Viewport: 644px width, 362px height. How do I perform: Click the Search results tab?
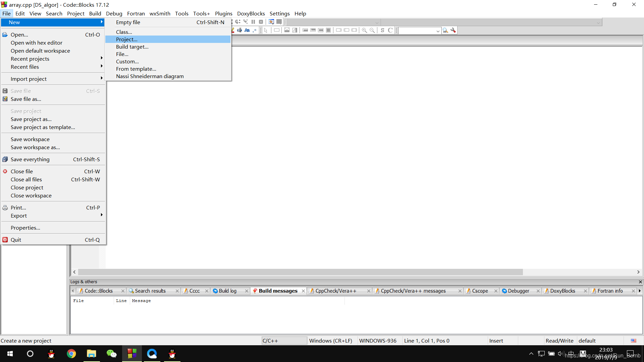tap(150, 291)
